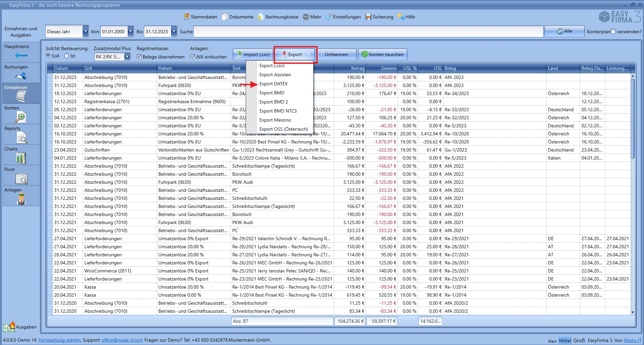Open the Reports sidebar icon
Image resolution: width=644 pixels, height=345 pixels.
click(22, 137)
